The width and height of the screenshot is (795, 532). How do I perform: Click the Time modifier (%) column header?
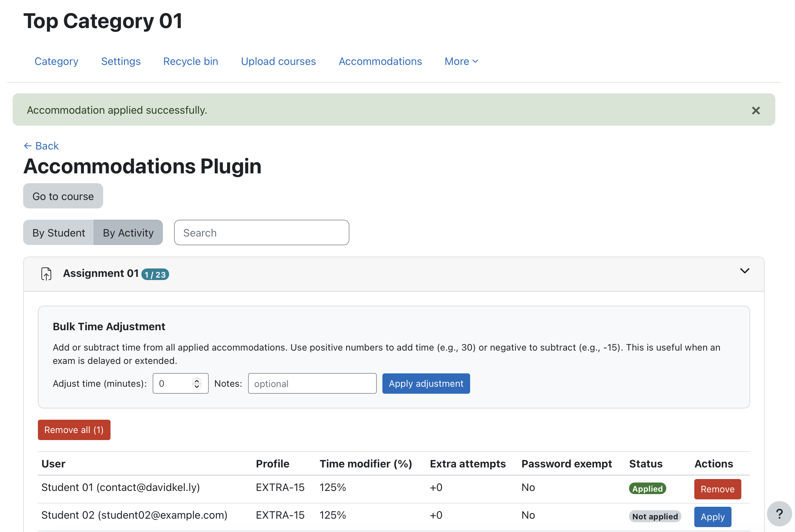click(x=366, y=464)
